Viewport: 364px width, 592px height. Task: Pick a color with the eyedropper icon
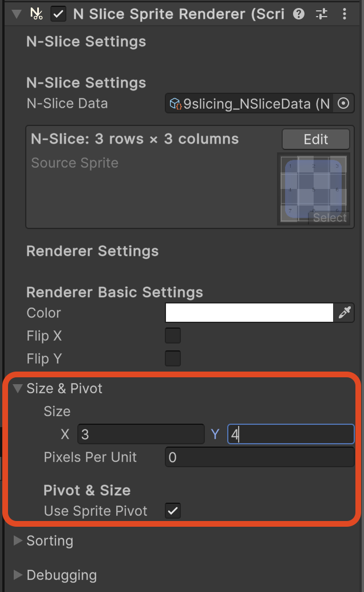[x=345, y=313]
